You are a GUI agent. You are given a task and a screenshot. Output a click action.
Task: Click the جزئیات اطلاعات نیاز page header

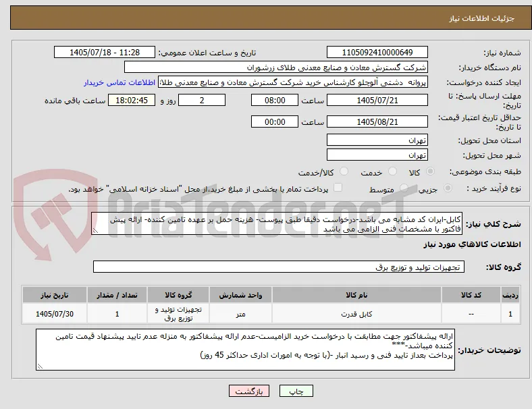click(482, 18)
